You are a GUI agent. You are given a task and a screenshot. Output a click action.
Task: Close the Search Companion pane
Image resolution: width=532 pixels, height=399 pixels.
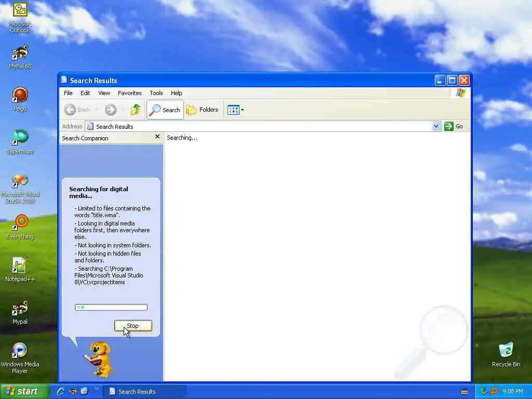coord(157,137)
